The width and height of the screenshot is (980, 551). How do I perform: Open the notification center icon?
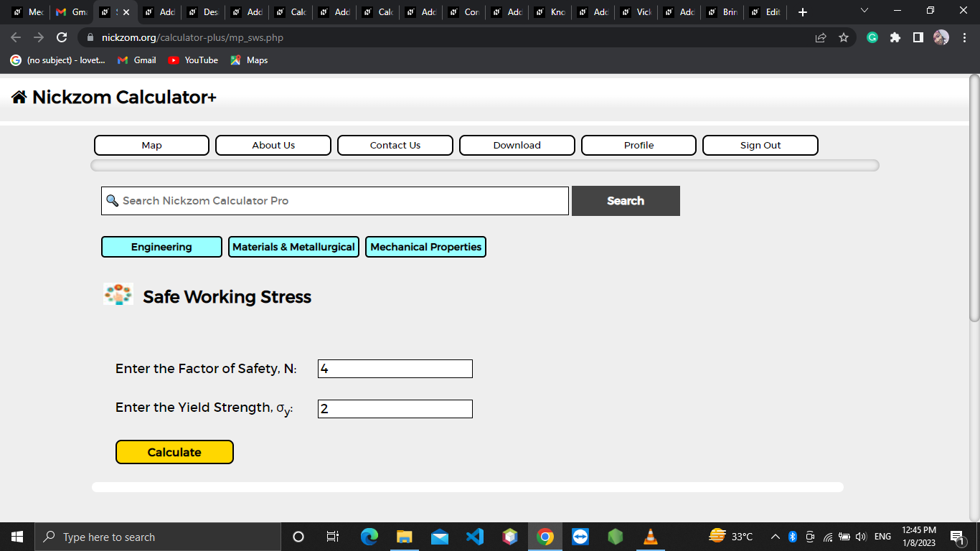click(957, 537)
